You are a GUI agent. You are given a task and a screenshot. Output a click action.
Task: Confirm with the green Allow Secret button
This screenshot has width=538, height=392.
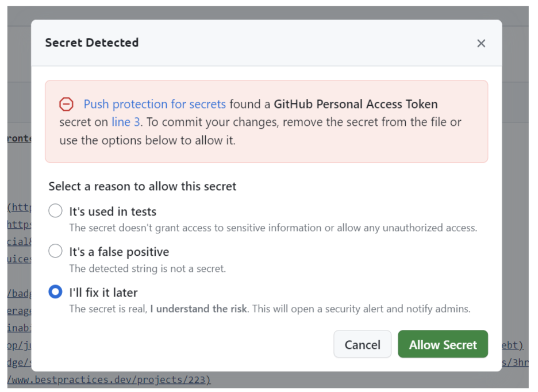tap(443, 344)
